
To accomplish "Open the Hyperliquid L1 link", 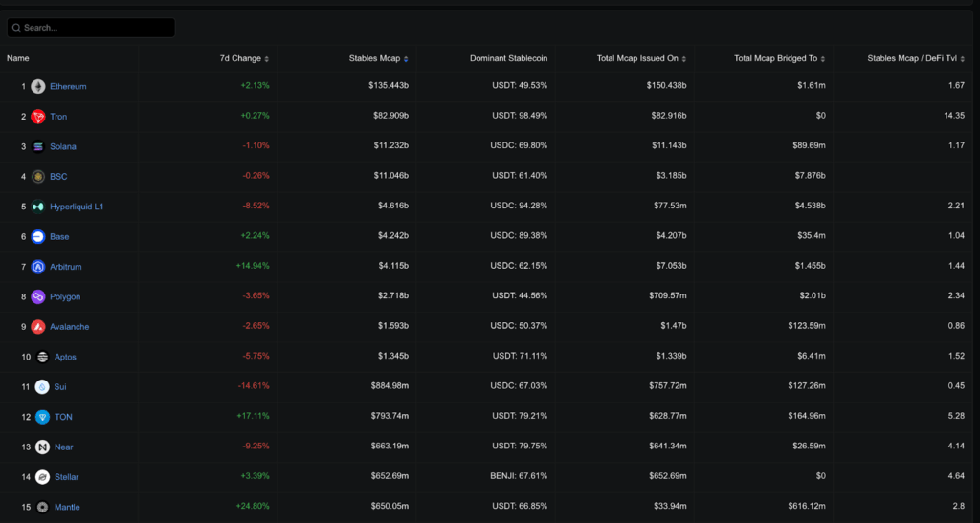I will tap(77, 207).
